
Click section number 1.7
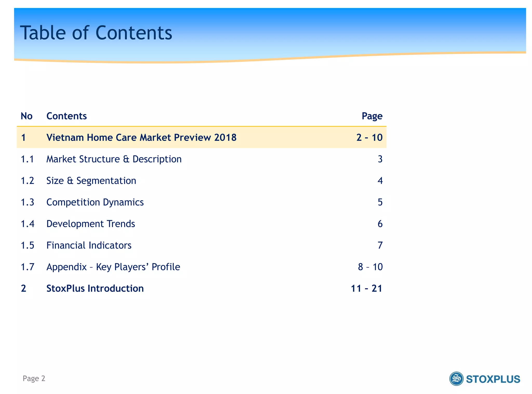click(x=28, y=267)
